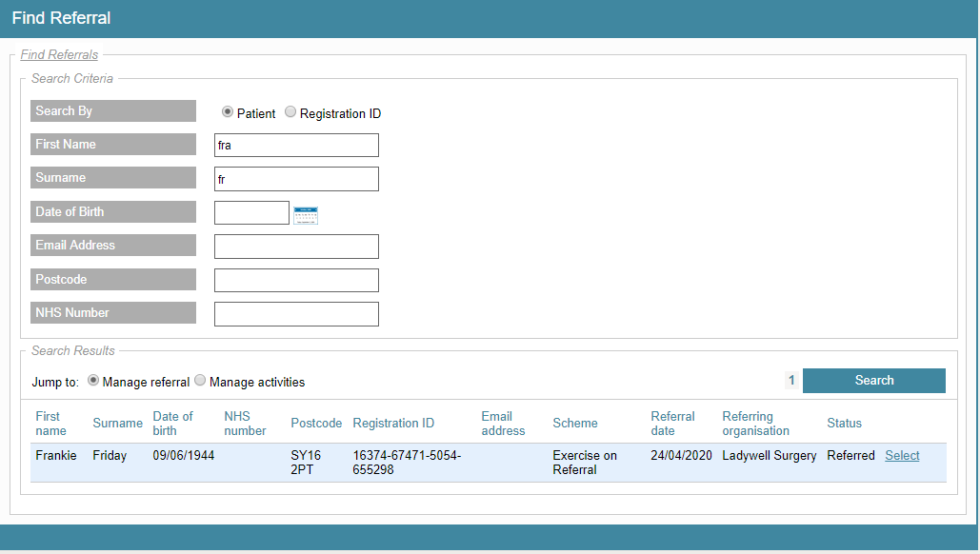Go to results page 1

pyautogui.click(x=791, y=381)
